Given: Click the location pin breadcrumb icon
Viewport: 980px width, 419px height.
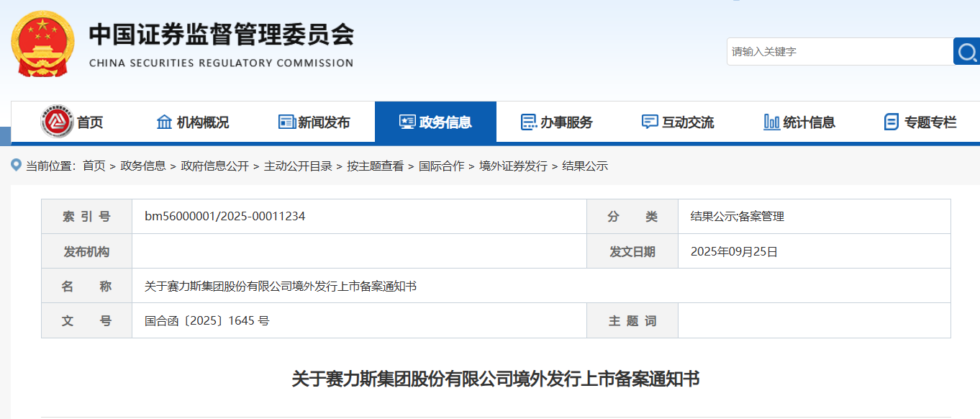Looking at the screenshot, I should 15,166.
